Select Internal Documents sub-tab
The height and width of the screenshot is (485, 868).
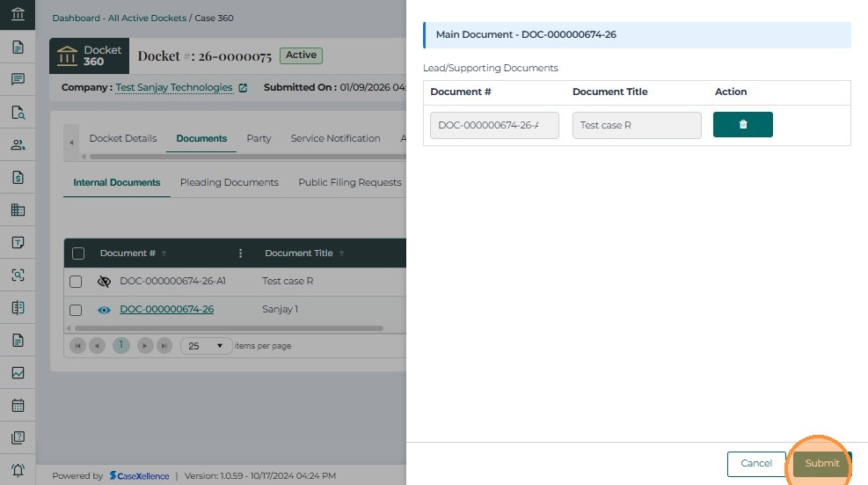click(117, 182)
